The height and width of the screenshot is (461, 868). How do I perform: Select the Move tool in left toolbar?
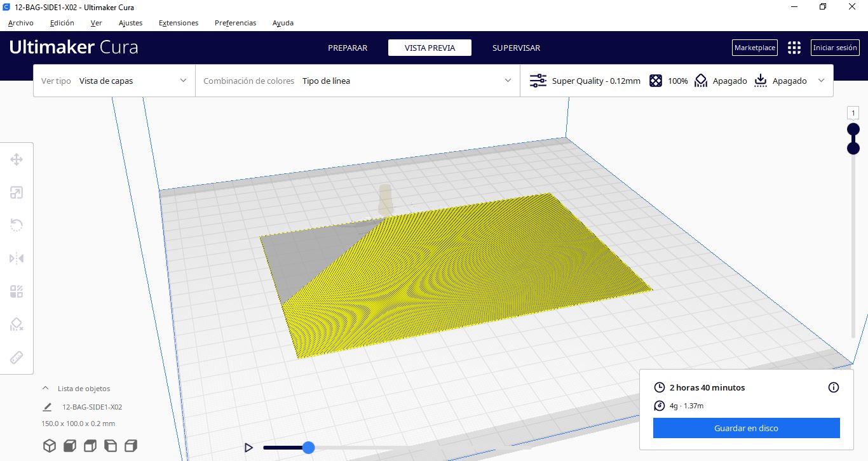tap(17, 159)
